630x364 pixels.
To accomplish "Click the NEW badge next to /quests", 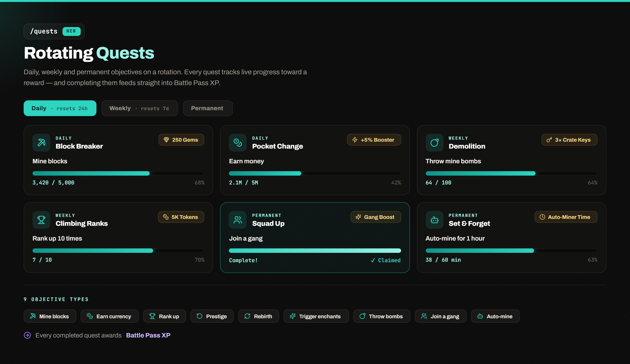I will pos(72,31).
